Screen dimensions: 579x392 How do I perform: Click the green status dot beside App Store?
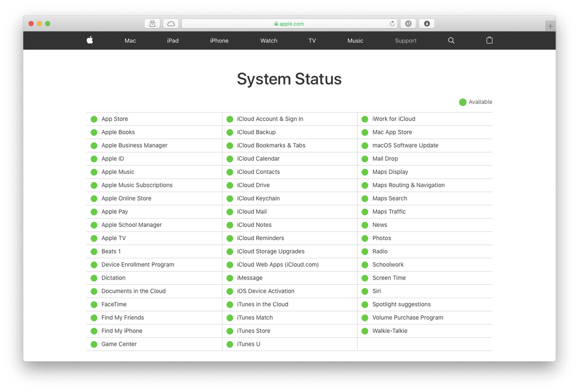pos(94,119)
